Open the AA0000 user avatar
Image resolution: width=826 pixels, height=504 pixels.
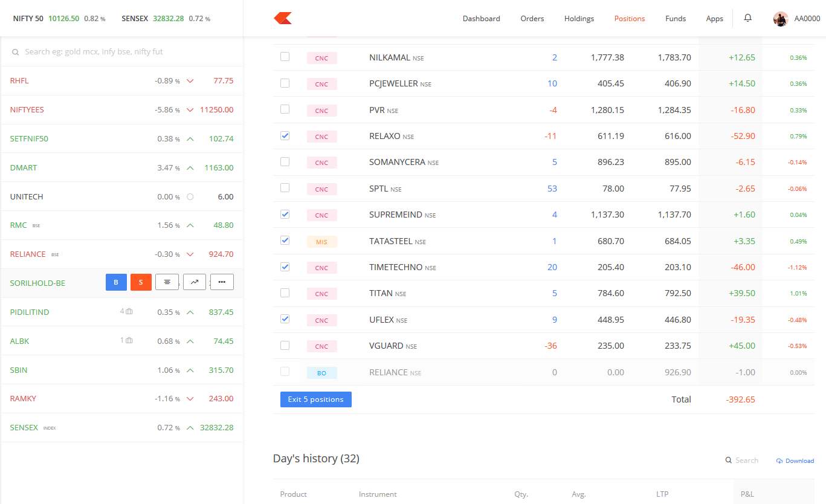click(781, 19)
